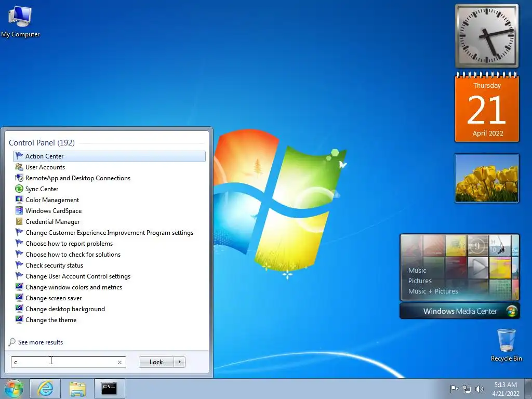Open Change desktop background result
This screenshot has height=399, width=532.
click(109, 309)
